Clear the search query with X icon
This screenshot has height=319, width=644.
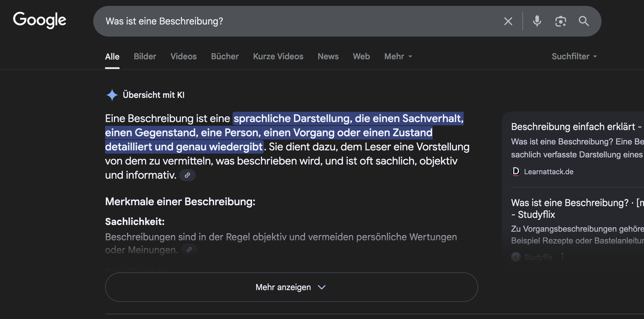click(x=508, y=21)
